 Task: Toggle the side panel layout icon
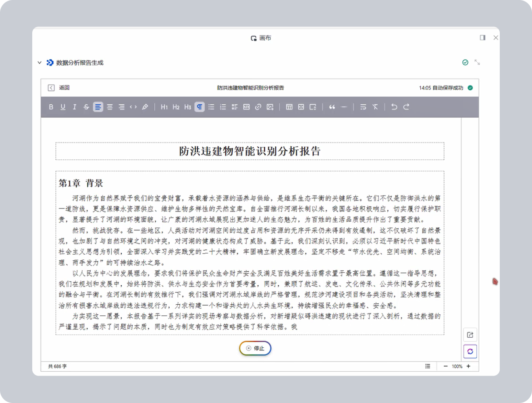coord(482,37)
